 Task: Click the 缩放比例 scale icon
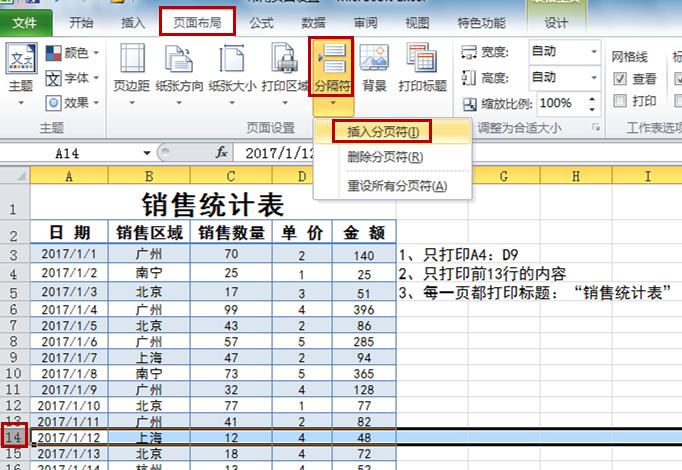pyautogui.click(x=469, y=104)
